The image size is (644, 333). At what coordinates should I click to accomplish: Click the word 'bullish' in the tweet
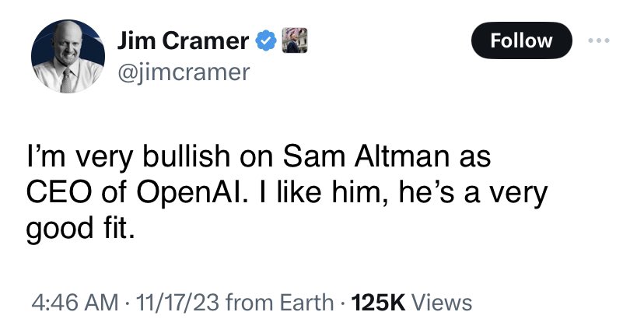[187, 156]
